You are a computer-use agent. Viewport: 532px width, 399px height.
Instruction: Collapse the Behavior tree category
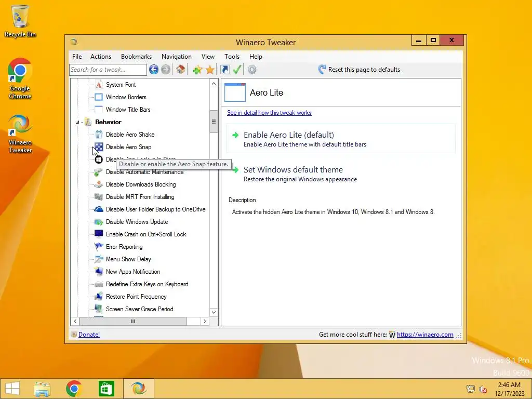tap(77, 122)
